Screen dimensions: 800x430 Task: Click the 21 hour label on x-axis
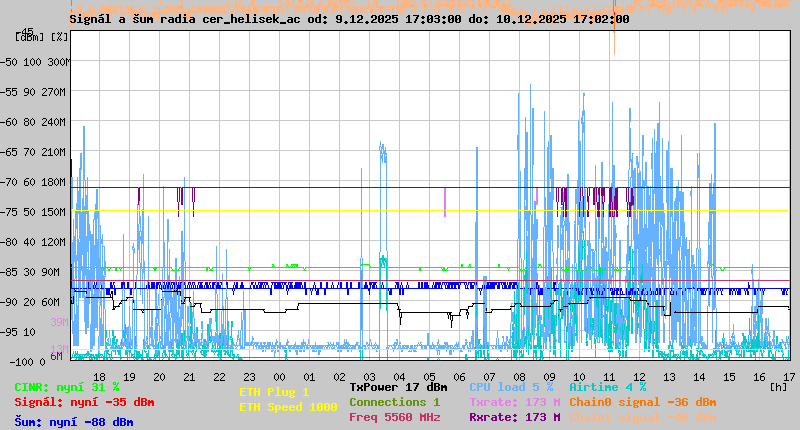(190, 376)
